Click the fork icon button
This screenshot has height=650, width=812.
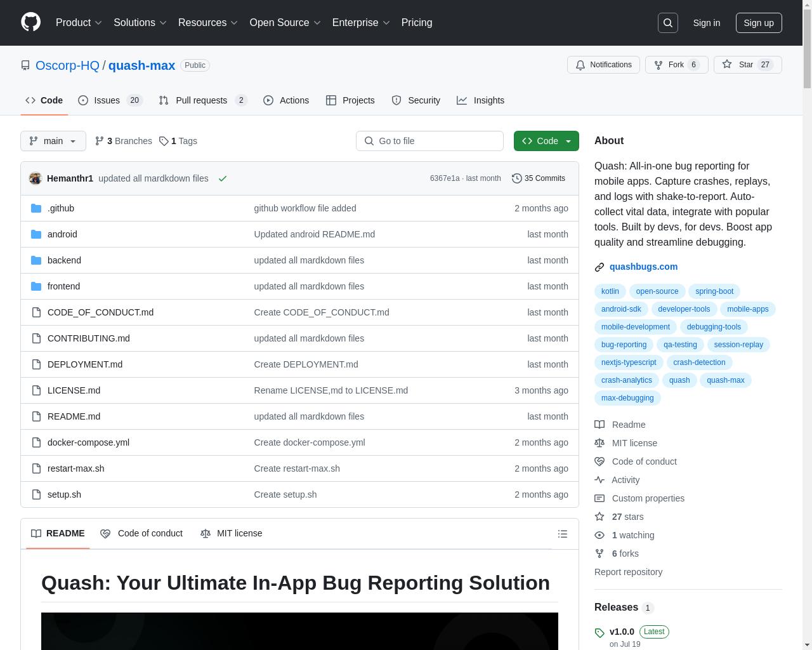[658, 65]
